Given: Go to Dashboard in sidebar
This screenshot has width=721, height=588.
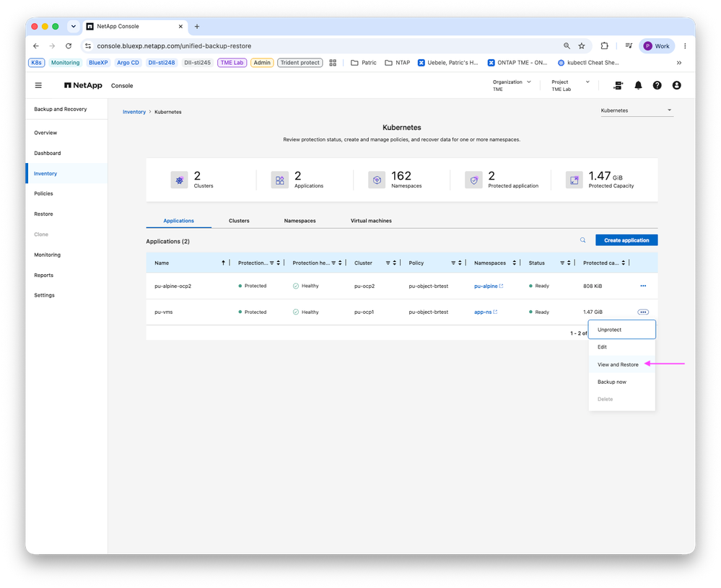Looking at the screenshot, I should click(x=66, y=153).
